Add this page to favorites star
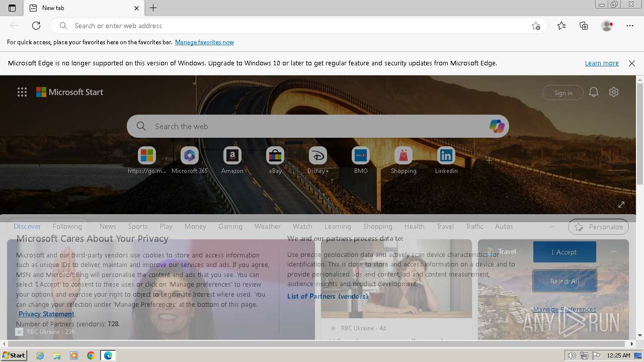The image size is (644, 362). tap(536, 26)
